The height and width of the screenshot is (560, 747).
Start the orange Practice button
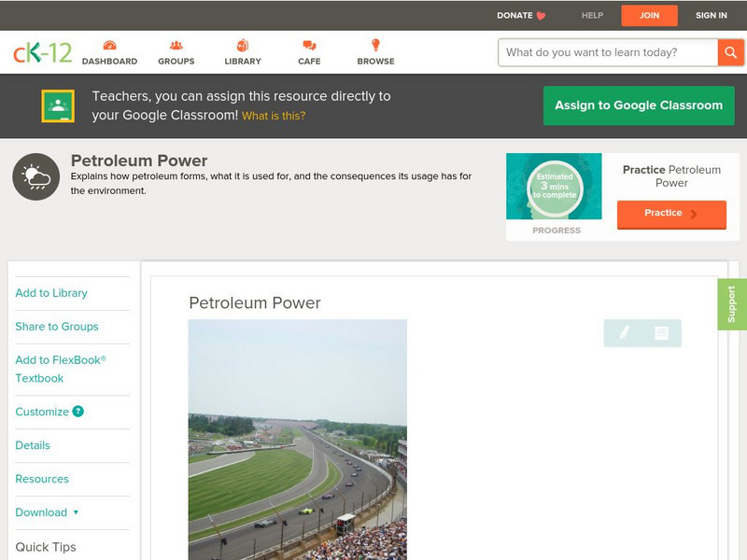(x=670, y=214)
